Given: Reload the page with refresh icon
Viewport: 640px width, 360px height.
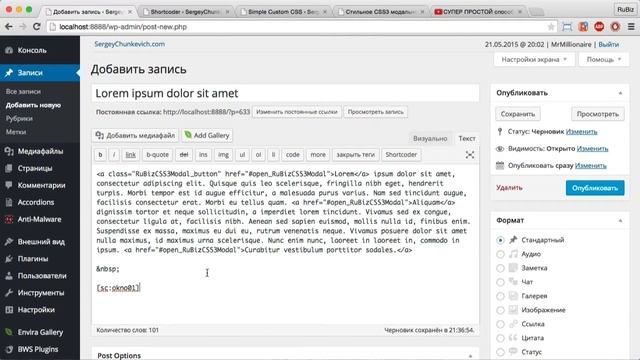Looking at the screenshot, I should (x=37, y=27).
